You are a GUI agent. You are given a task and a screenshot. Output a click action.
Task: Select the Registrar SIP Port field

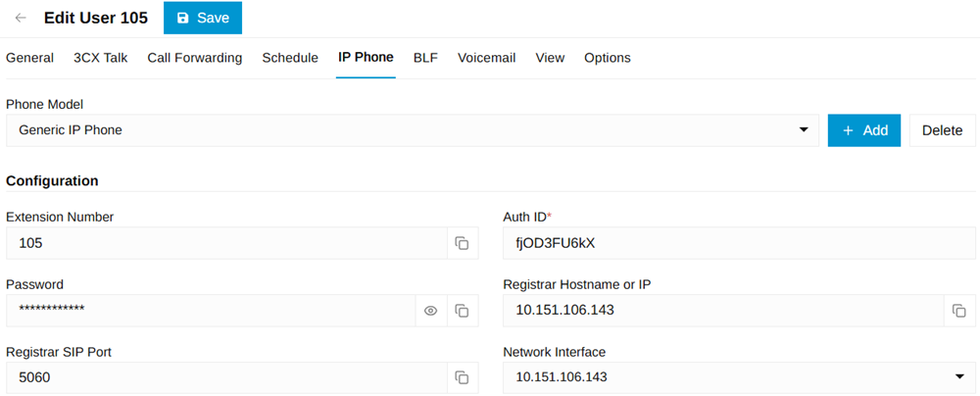226,377
